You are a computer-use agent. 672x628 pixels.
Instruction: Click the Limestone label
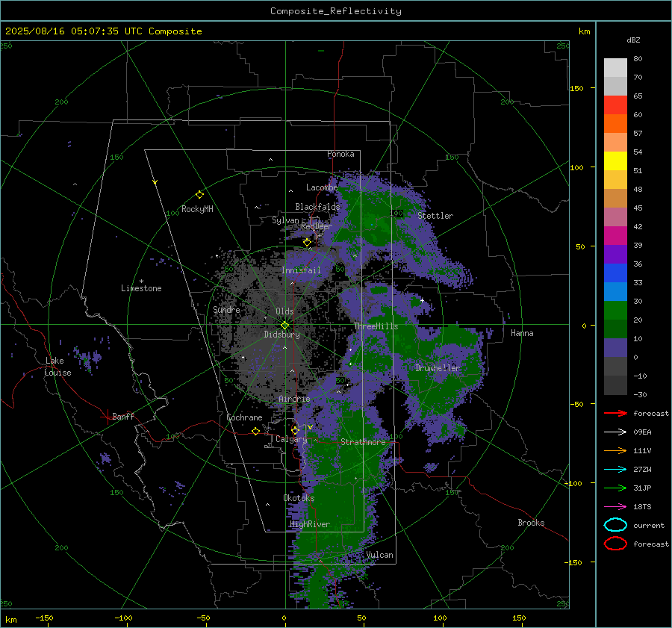(141, 288)
